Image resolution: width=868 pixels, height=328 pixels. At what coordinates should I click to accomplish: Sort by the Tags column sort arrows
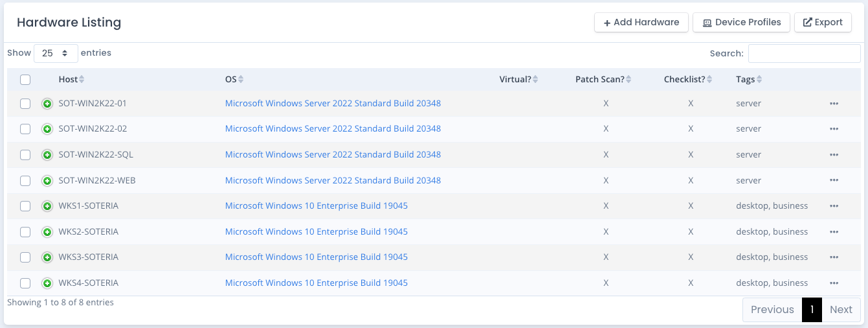(759, 80)
